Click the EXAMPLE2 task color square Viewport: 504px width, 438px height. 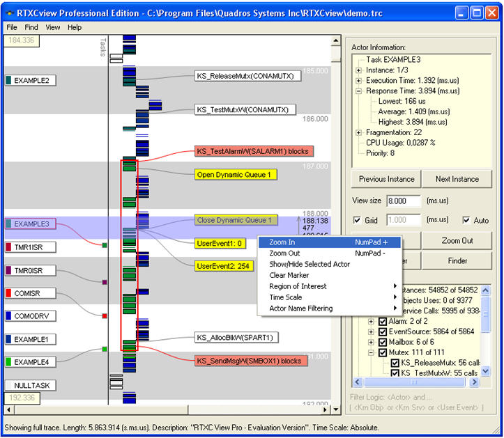8,80
